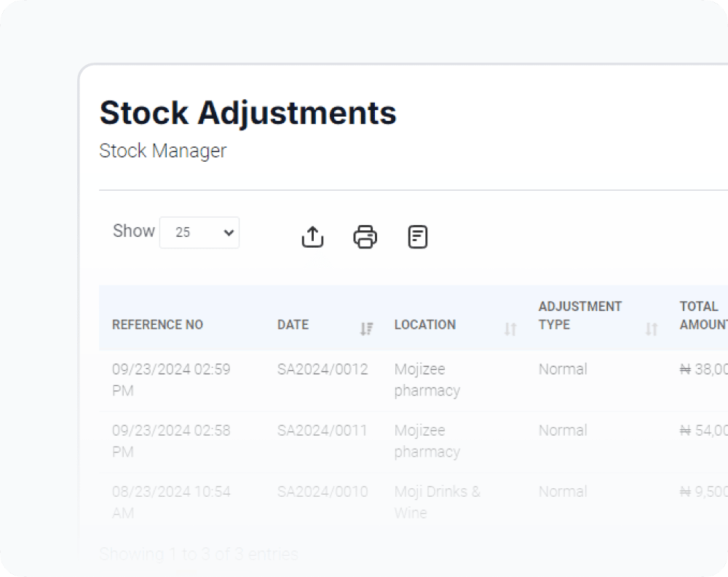Click the DATE column header text
Viewport: 728px width, 577px height.
click(x=293, y=325)
